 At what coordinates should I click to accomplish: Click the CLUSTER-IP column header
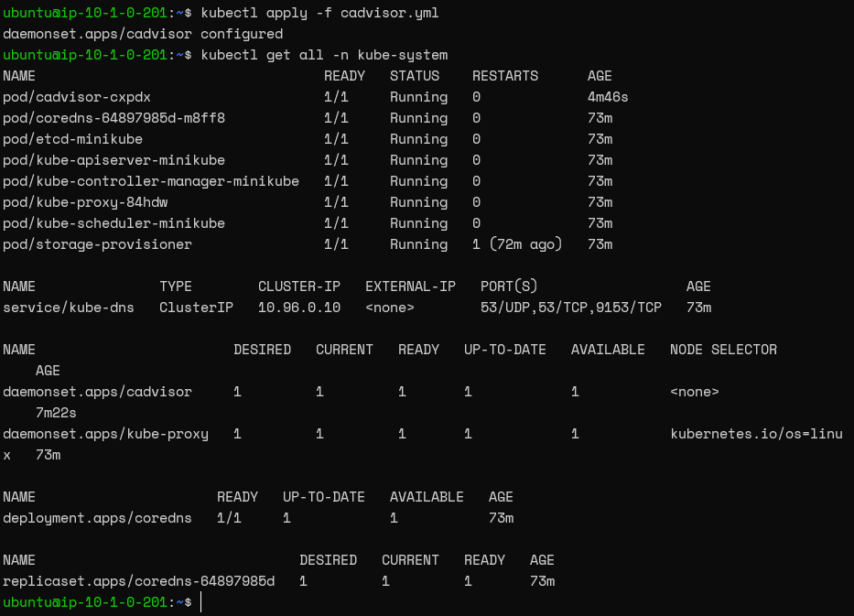pos(299,286)
